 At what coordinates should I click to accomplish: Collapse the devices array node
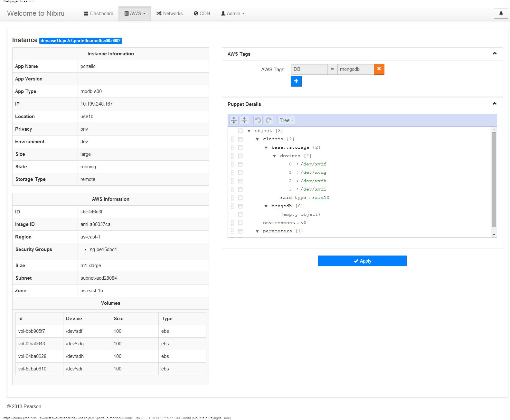(274, 156)
